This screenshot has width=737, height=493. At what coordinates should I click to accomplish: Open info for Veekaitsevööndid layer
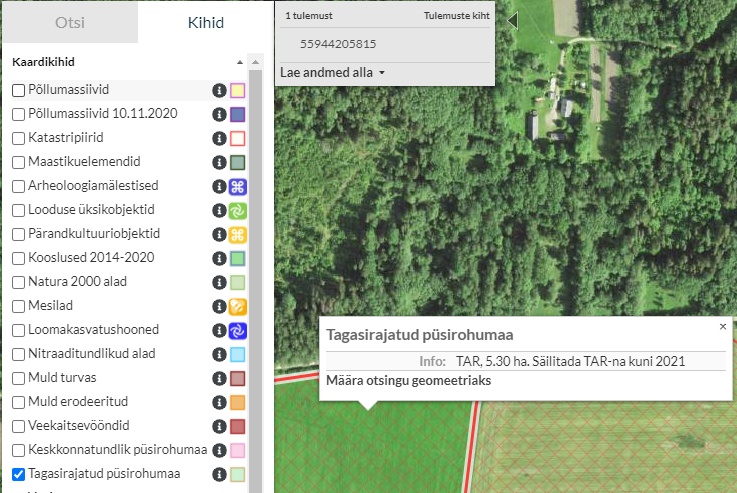pyautogui.click(x=219, y=426)
